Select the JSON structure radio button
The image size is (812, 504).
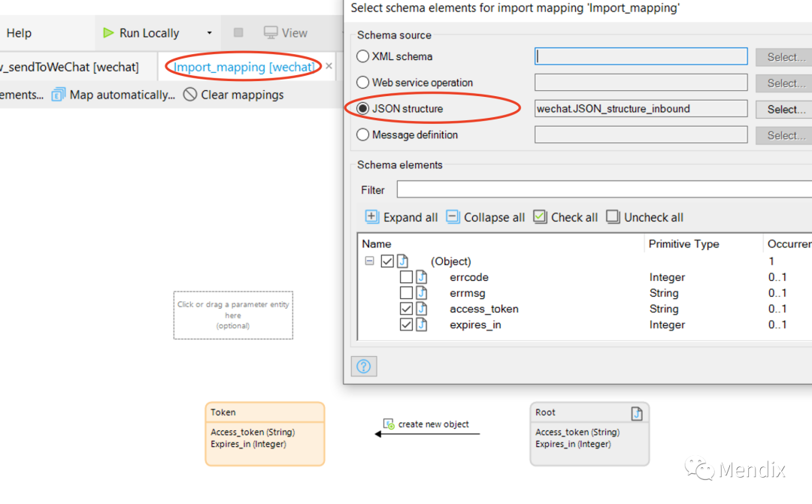[x=362, y=109]
